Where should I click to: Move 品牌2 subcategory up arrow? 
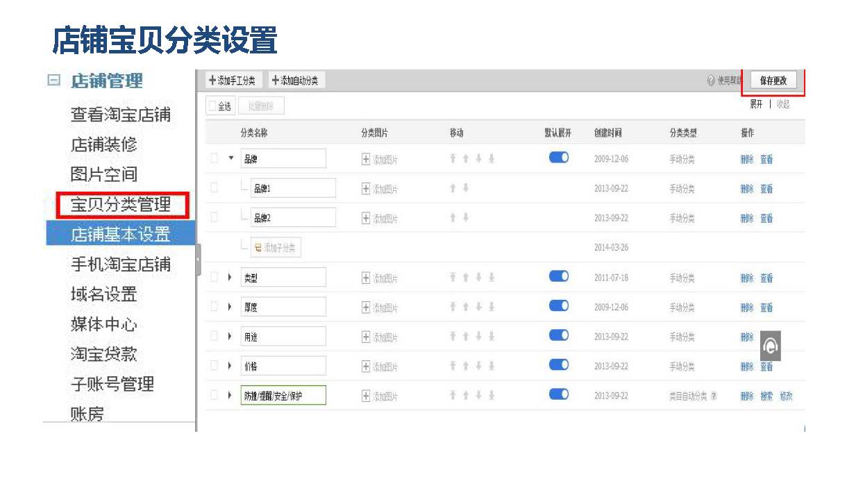[x=453, y=217]
